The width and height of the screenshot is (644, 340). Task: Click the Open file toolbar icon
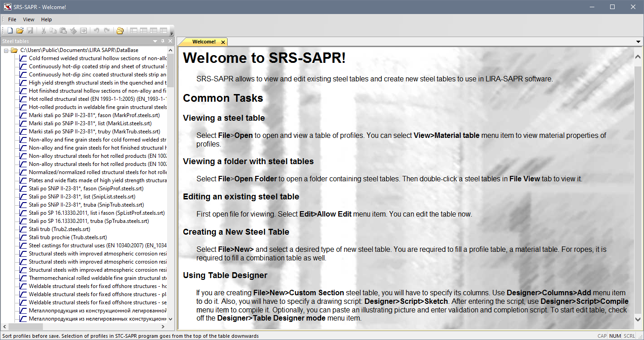[20, 31]
